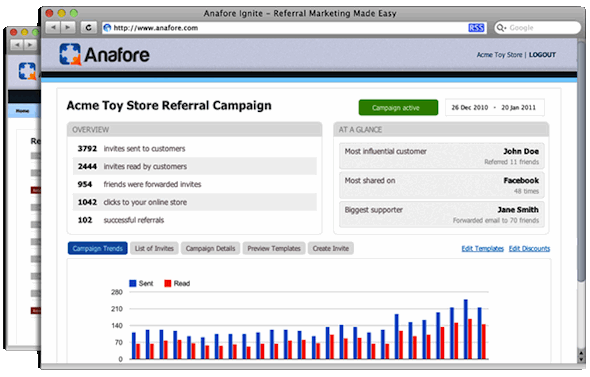The width and height of the screenshot is (590, 377).
Task: Click the Biggest supporter Jane Smith card
Action: 442,214
